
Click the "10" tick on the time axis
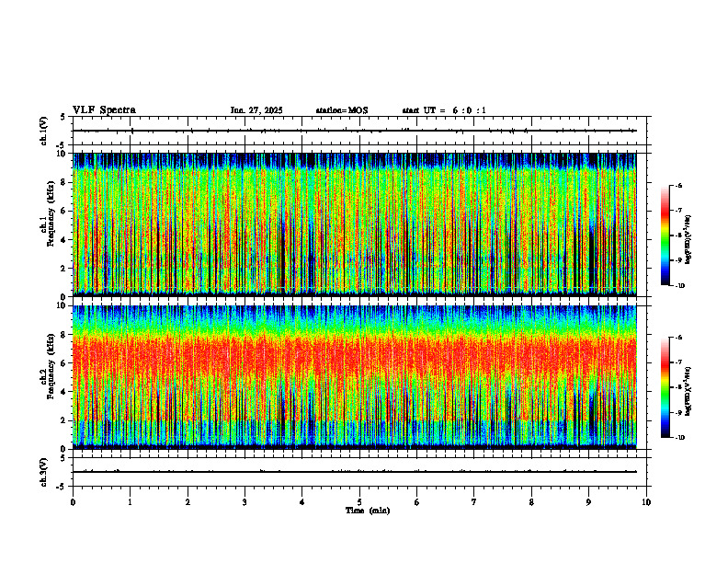(x=646, y=502)
